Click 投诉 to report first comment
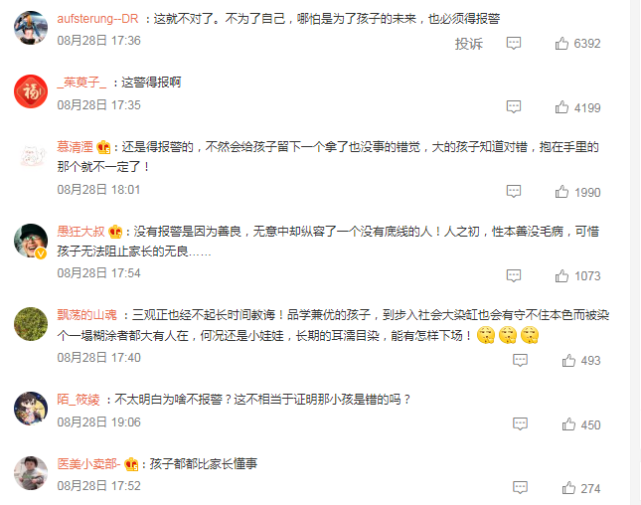641x505 pixels. [x=469, y=43]
